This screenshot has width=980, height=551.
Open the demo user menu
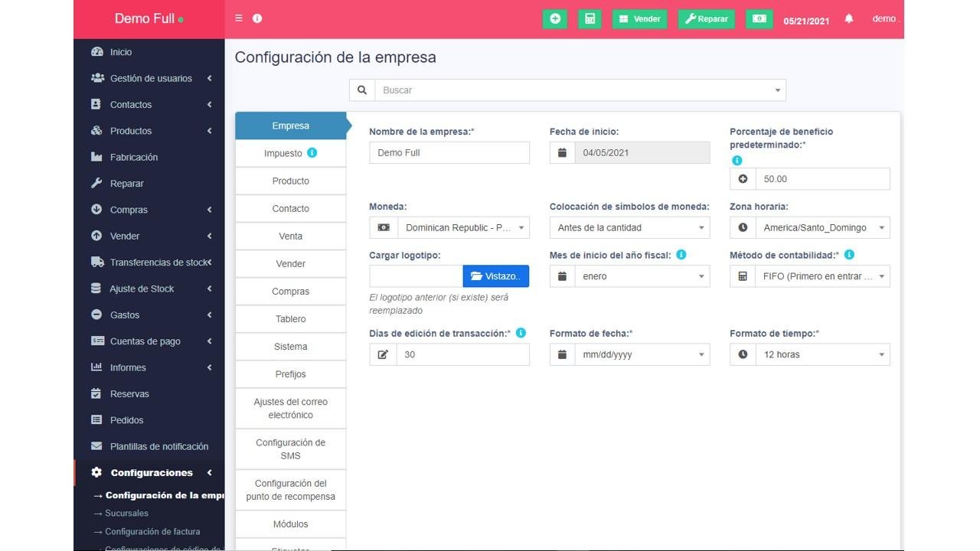(884, 19)
